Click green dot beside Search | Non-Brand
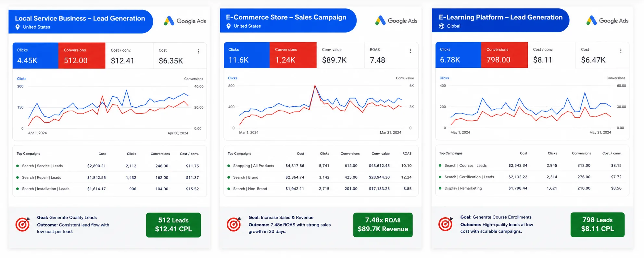Viewport: 644px width, 258px height. point(229,189)
